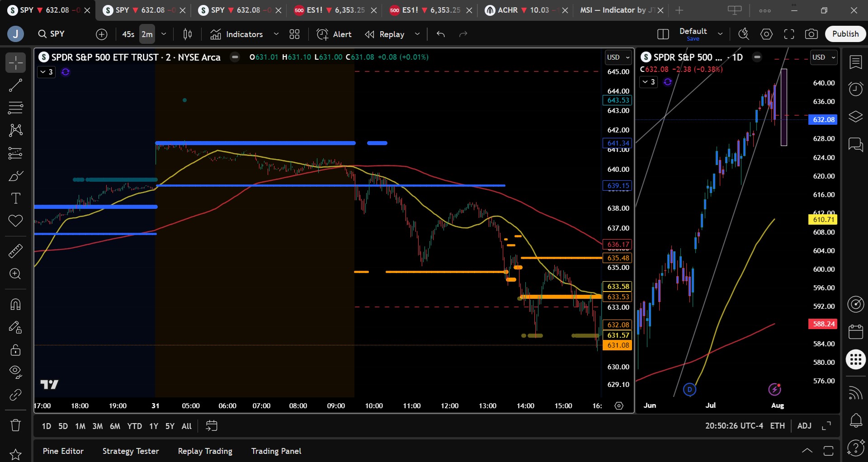The width and height of the screenshot is (868, 462).
Task: Open a new browser tab
Action: pos(679,10)
